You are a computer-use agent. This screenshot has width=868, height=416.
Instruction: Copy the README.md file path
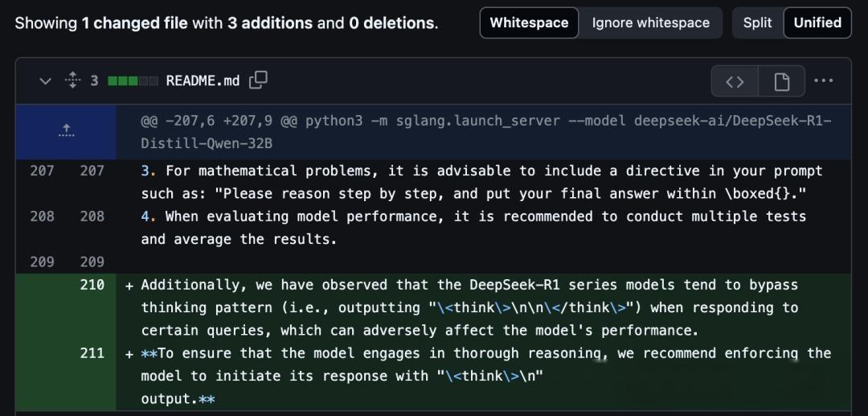(259, 80)
